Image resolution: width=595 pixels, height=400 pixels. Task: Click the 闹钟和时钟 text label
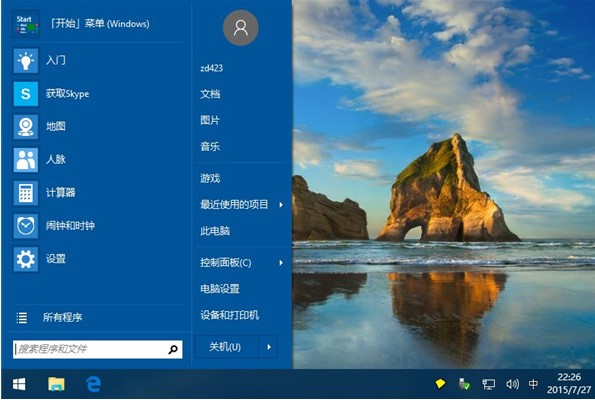click(71, 226)
